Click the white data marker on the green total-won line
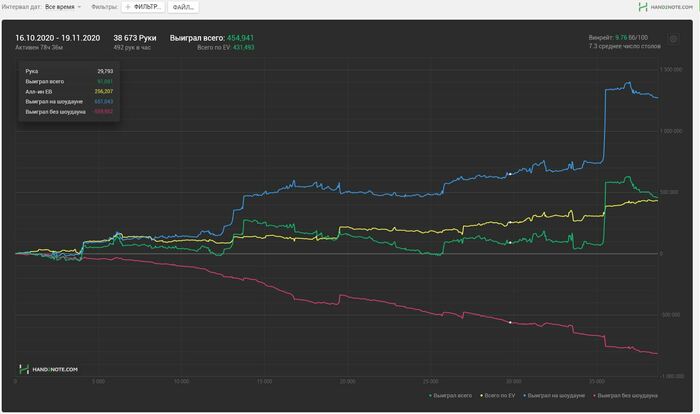 pos(510,243)
